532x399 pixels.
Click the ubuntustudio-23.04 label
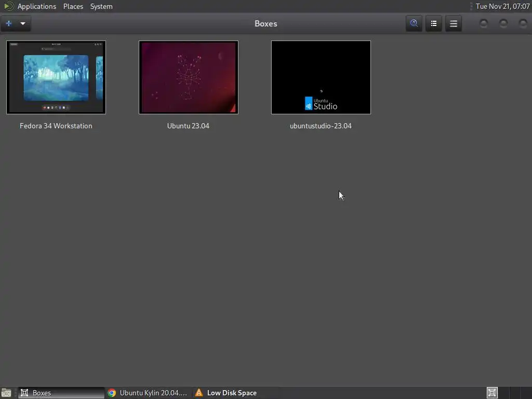pos(321,126)
